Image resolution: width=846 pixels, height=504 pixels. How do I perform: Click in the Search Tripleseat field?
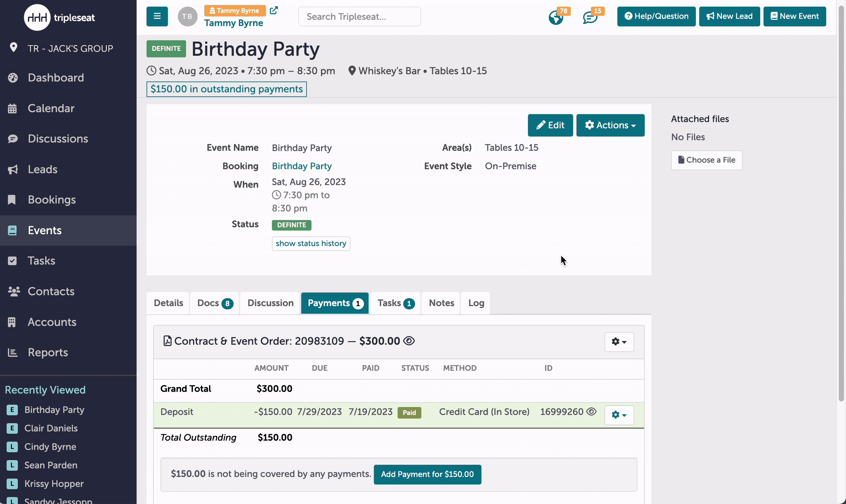(360, 17)
